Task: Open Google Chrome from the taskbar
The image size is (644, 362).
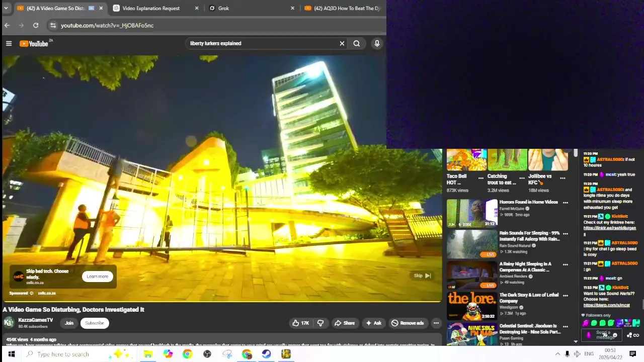Action: pyautogui.click(x=187, y=354)
